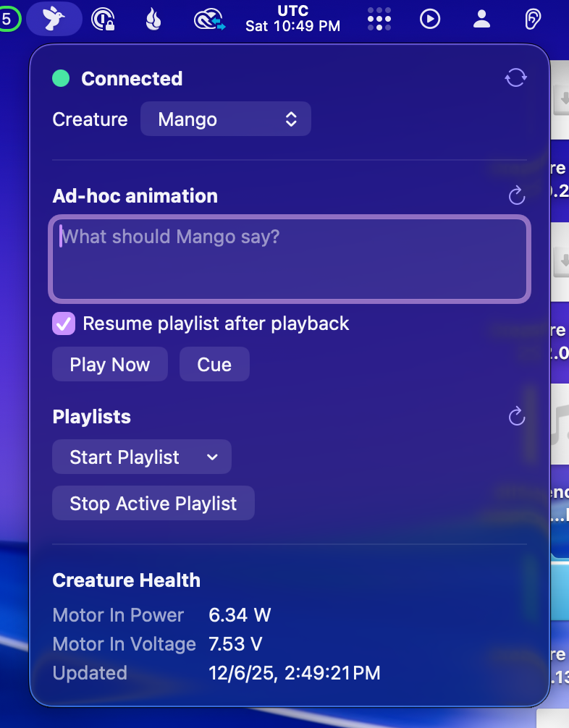
Task: Click the Ad-hoc animation heading
Action: coord(135,195)
